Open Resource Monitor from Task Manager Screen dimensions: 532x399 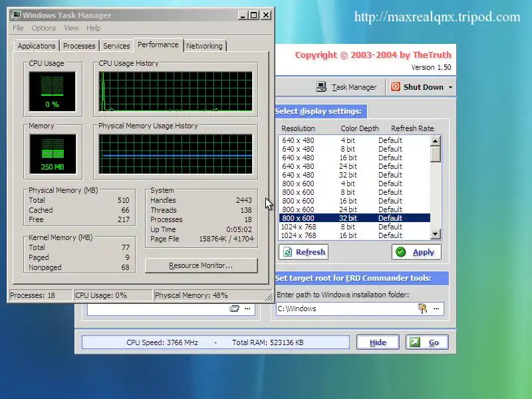pos(201,265)
